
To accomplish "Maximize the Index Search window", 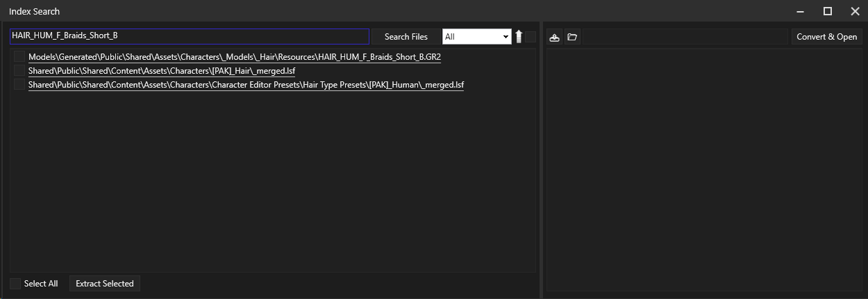I will (x=827, y=11).
